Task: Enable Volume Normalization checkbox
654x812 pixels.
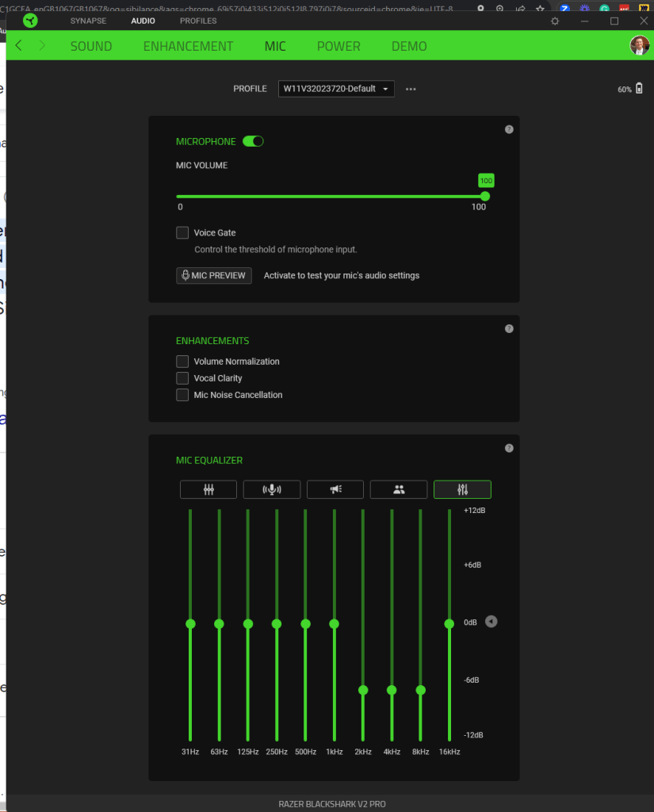Action: 182,362
